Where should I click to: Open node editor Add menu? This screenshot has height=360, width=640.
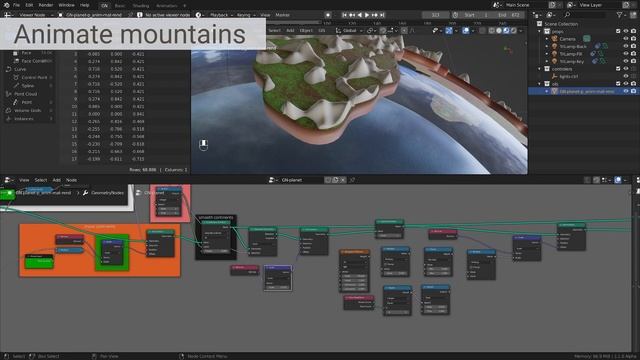point(56,180)
